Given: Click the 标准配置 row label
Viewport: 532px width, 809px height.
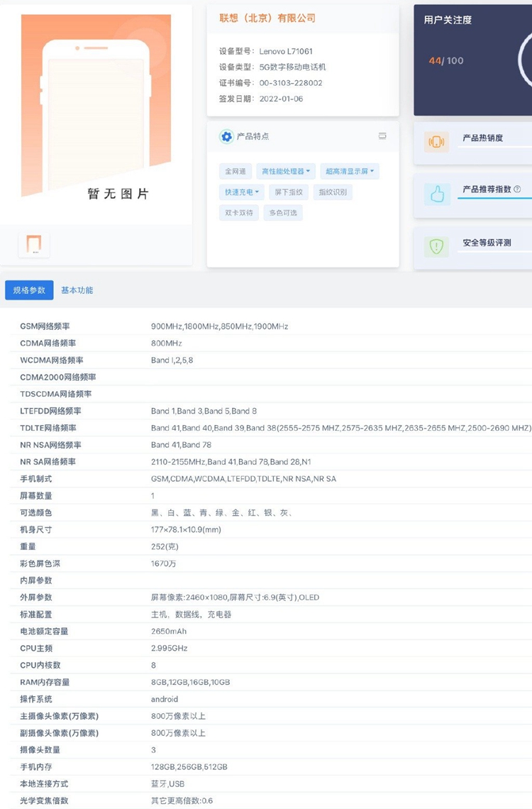Looking at the screenshot, I should coord(36,615).
